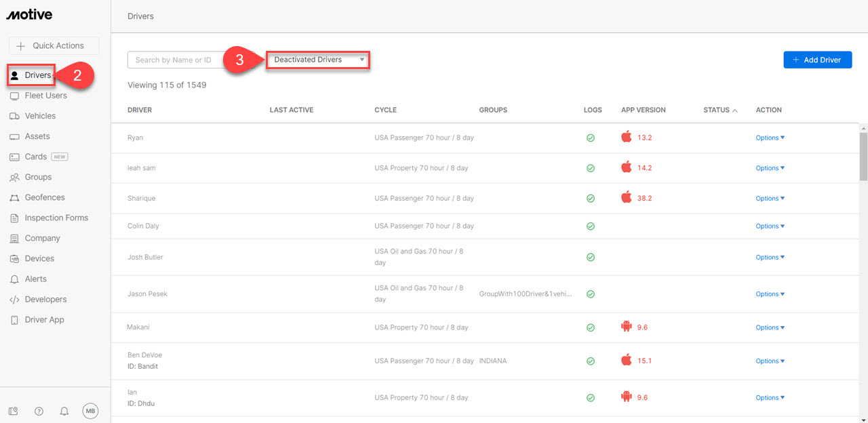Open Options dropdown for Jason Pesek
Image resolution: width=868 pixels, height=423 pixels.
770,294
